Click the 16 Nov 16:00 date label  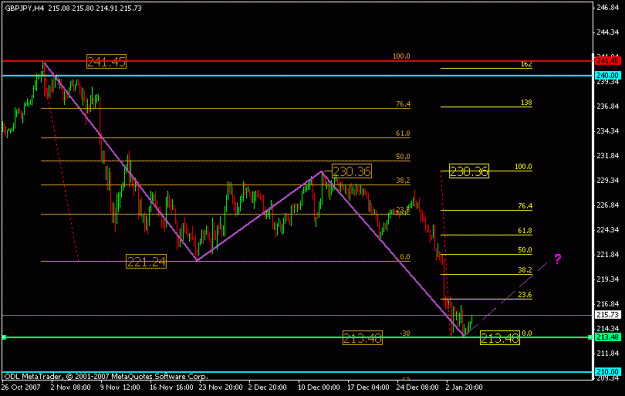point(171,387)
